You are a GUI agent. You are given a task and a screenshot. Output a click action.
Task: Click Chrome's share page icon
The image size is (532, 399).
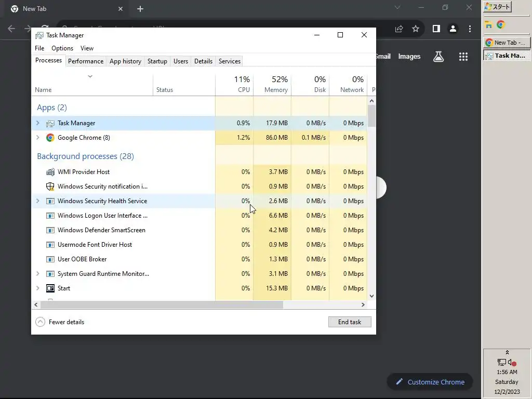click(x=399, y=29)
